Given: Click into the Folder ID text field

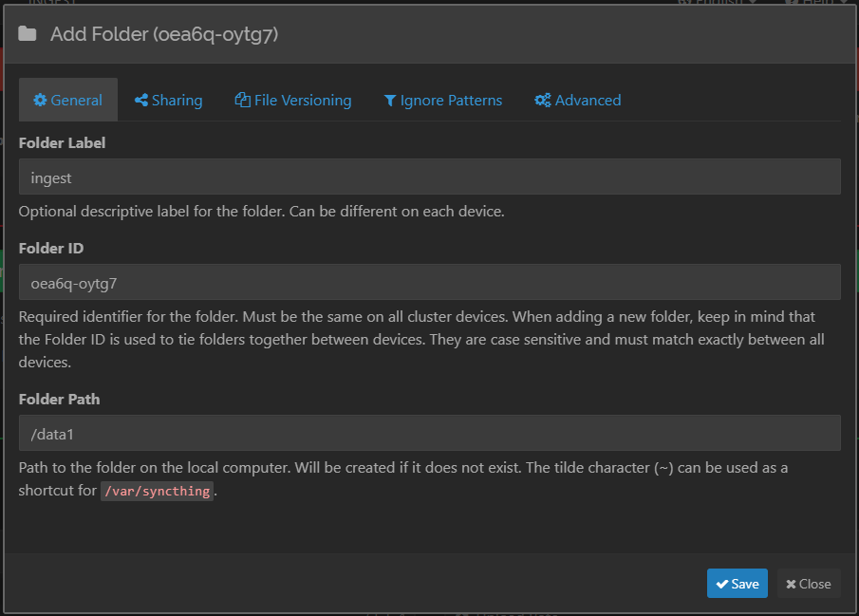Looking at the screenshot, I should pos(429,282).
